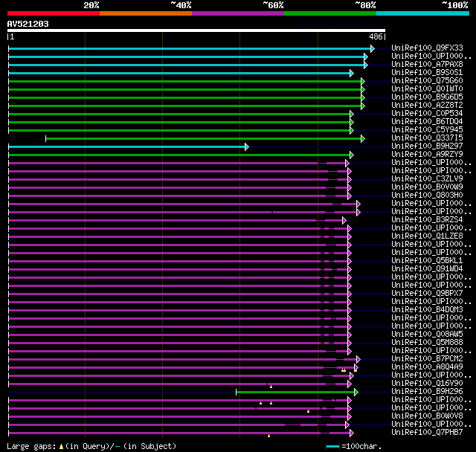The height and width of the screenshot is (452, 476).
Task: Open hit UniRef100_Q9FX33
Action: click(x=427, y=48)
